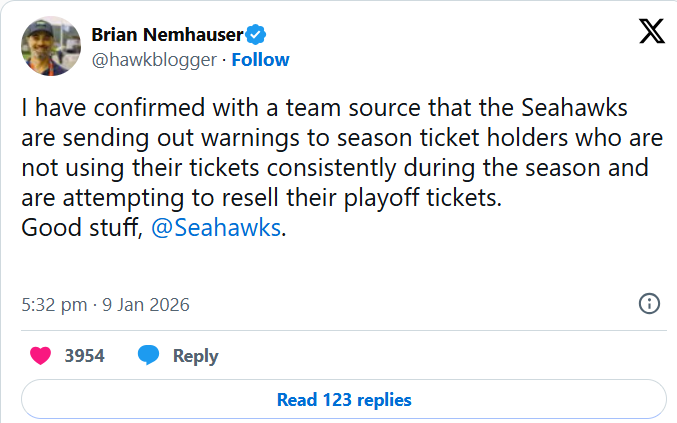Click the 3954 likes count
Image resolution: width=677 pixels, height=423 pixels.
(x=84, y=355)
